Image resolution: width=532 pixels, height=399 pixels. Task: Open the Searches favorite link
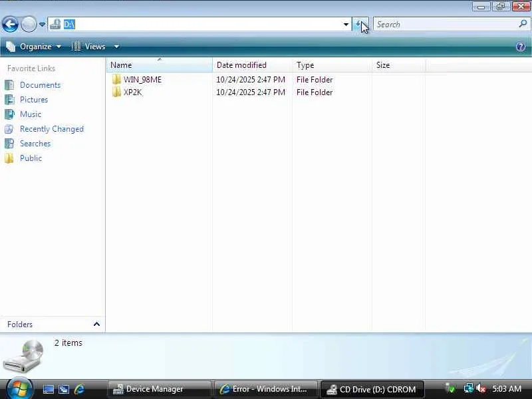tap(35, 144)
